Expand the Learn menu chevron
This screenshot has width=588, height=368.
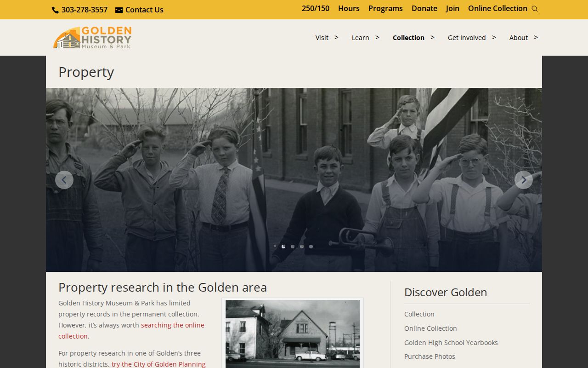click(x=377, y=37)
